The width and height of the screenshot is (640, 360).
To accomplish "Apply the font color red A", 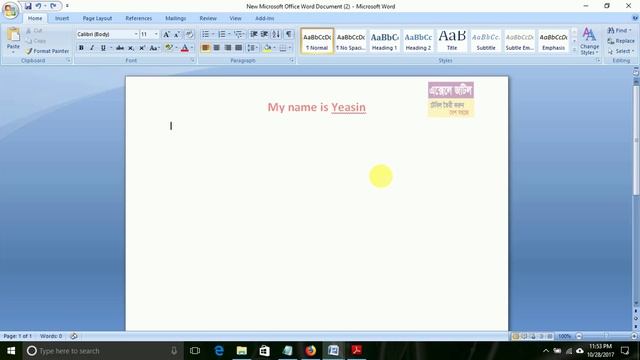I will (x=184, y=48).
